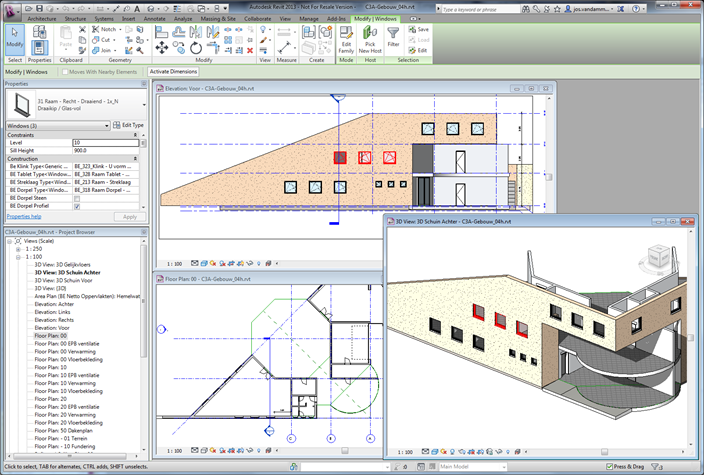Click the Align tool in Modify panel

pyautogui.click(x=161, y=32)
